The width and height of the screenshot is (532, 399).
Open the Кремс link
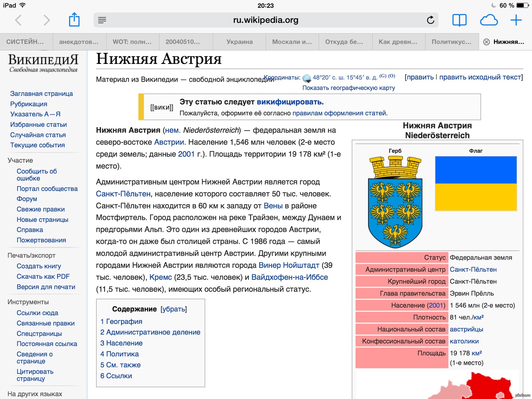tap(161, 278)
